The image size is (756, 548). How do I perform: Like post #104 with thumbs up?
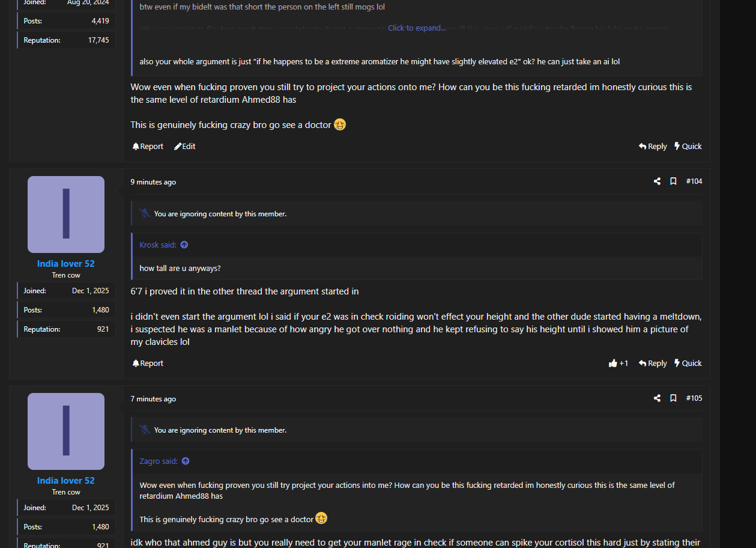pos(613,364)
